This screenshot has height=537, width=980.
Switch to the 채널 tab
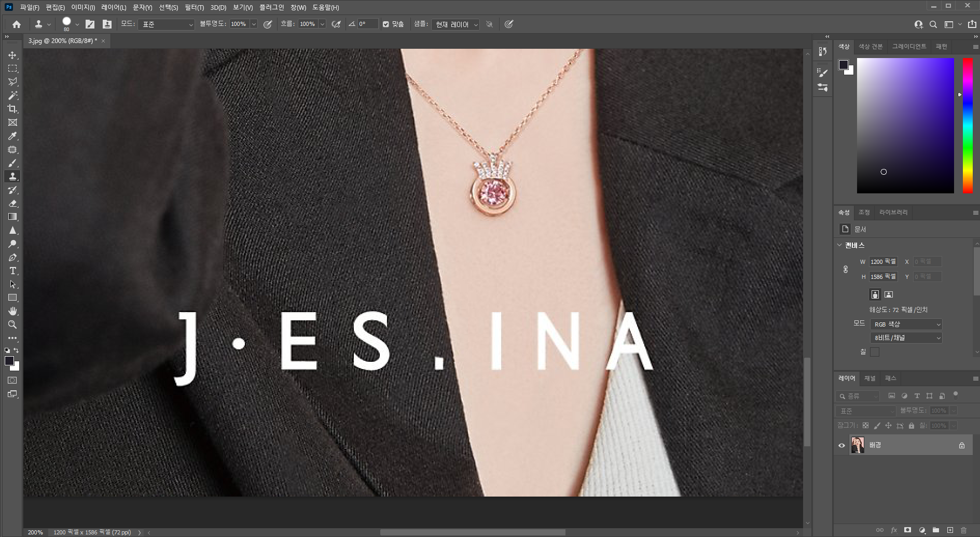tap(870, 378)
